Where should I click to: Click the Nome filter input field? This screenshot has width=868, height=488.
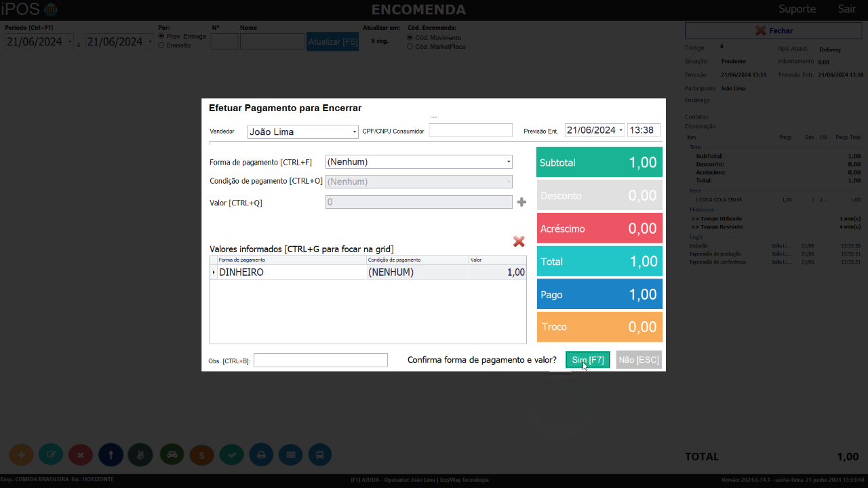(x=273, y=41)
